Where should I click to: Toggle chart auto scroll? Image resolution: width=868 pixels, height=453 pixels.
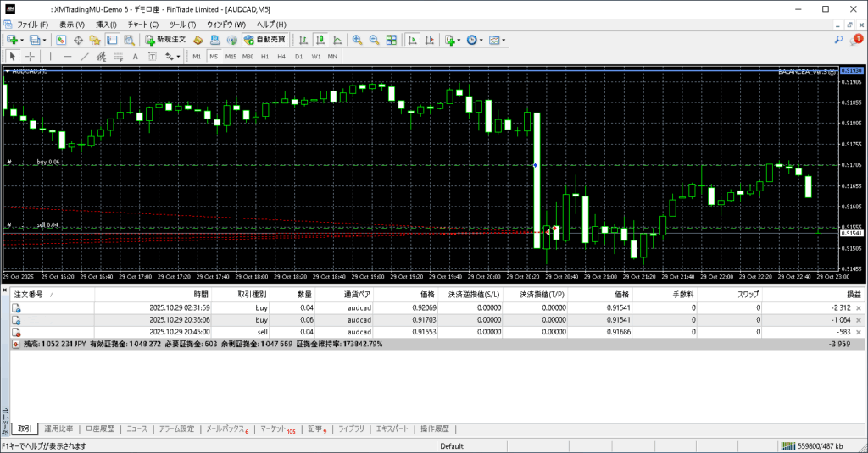point(412,40)
